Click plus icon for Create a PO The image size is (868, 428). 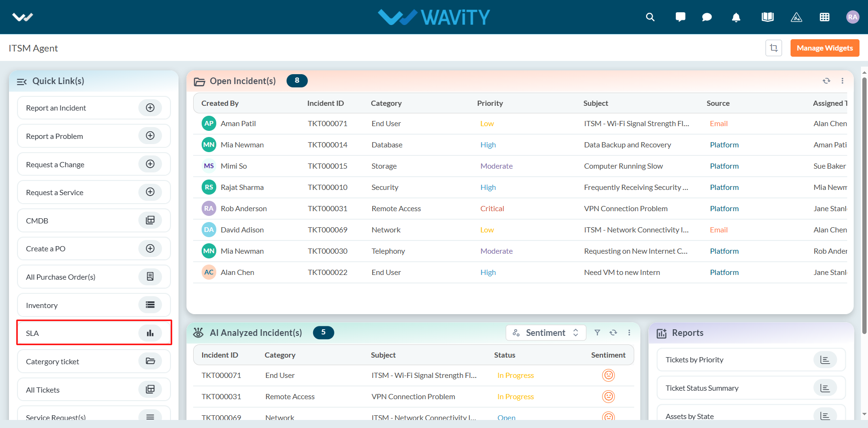coord(150,248)
